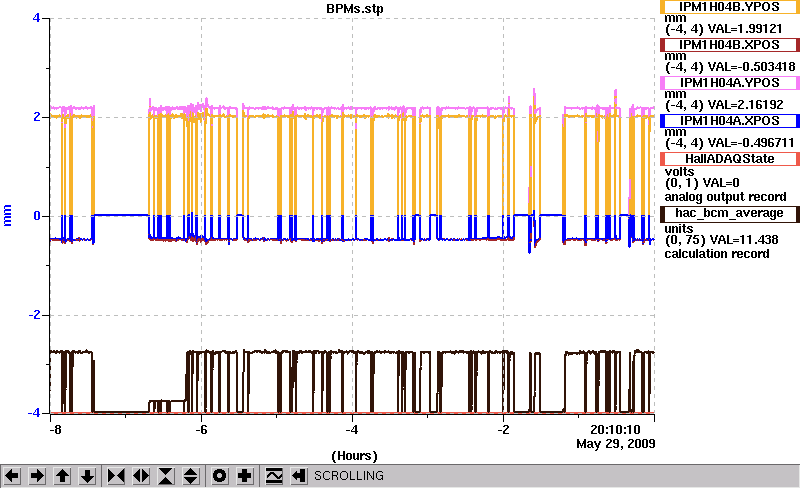Screen dimensions: 800x488
Task: Click the BPMs.stp plot title
Action: [x=355, y=9]
